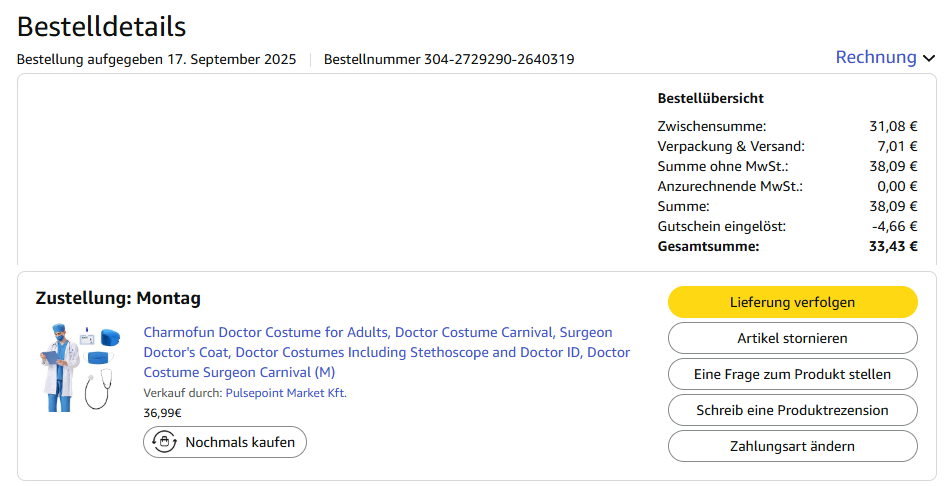The image size is (950, 486).
Task: Click the reorder icon in Nochmals kaufen
Action: tap(164, 442)
